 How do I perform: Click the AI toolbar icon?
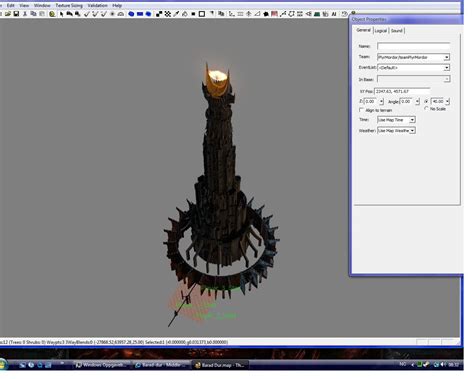pos(334,14)
